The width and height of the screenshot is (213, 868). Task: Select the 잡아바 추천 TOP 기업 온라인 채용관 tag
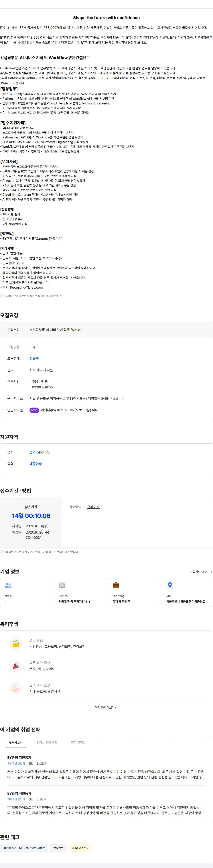24,848
